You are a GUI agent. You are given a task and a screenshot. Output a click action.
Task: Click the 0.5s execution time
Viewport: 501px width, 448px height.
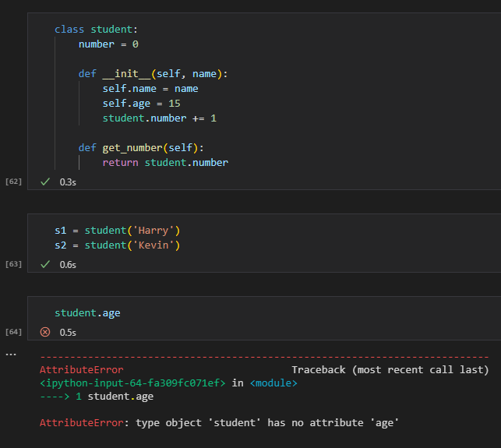coord(68,333)
